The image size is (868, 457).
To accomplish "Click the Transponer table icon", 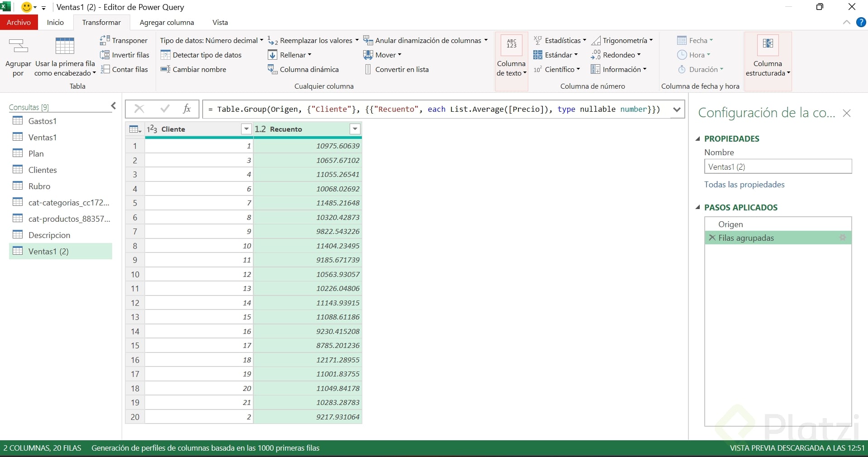I will [105, 40].
